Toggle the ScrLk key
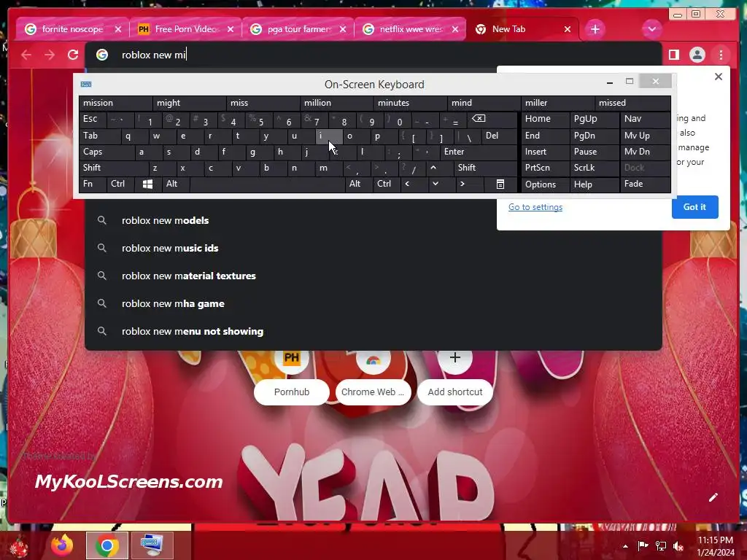 point(594,168)
